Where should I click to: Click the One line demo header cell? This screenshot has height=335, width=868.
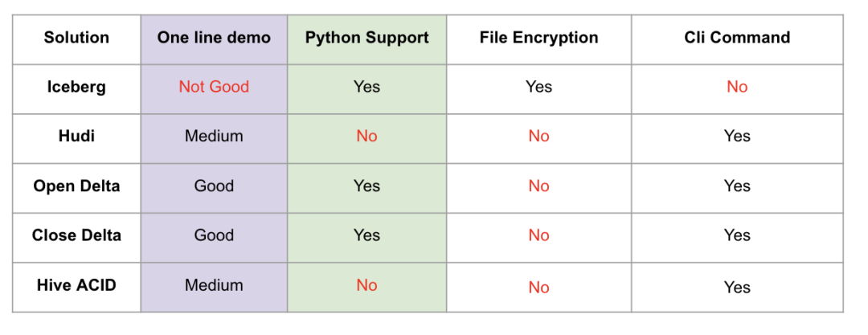(214, 38)
